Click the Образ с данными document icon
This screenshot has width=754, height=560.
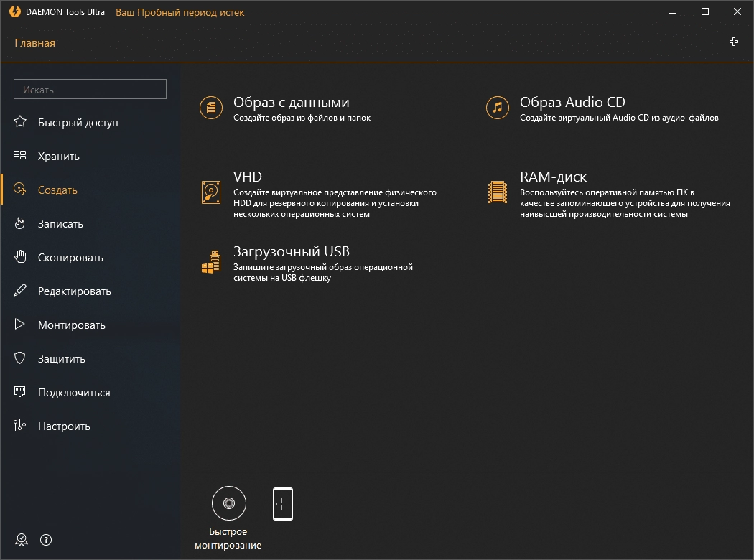point(211,108)
